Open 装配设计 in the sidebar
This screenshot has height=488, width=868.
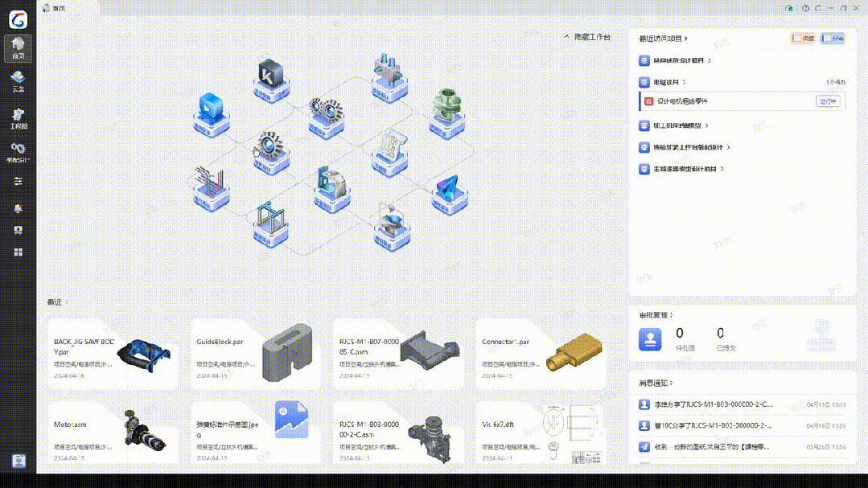click(x=18, y=152)
